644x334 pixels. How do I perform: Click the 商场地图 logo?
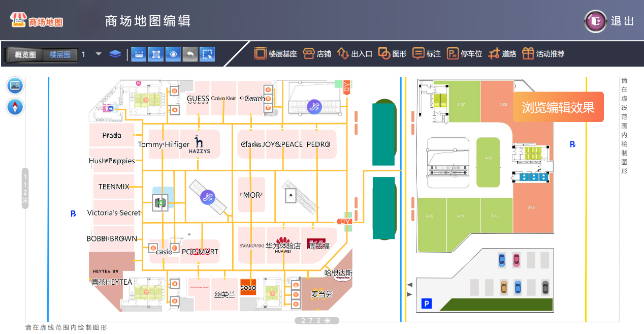coord(37,20)
